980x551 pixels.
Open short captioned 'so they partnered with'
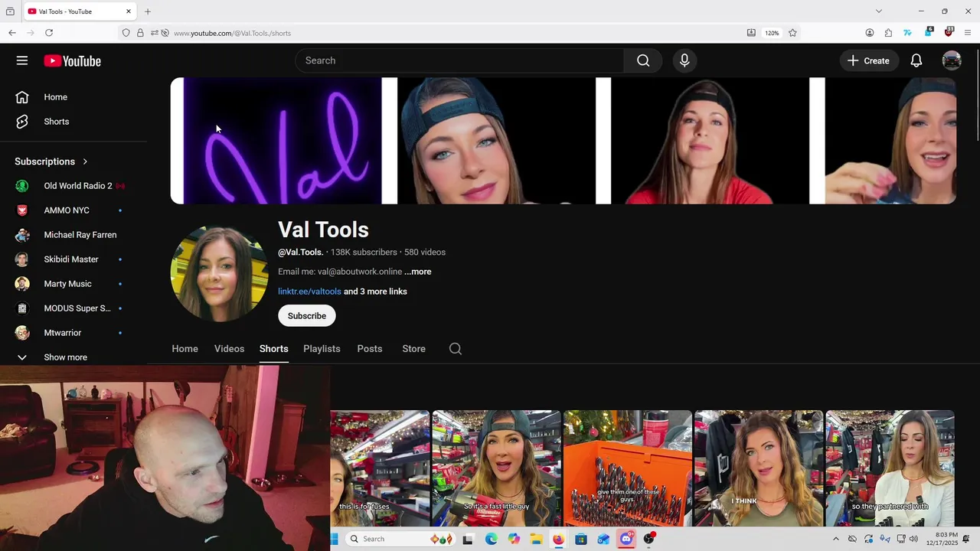890,468
